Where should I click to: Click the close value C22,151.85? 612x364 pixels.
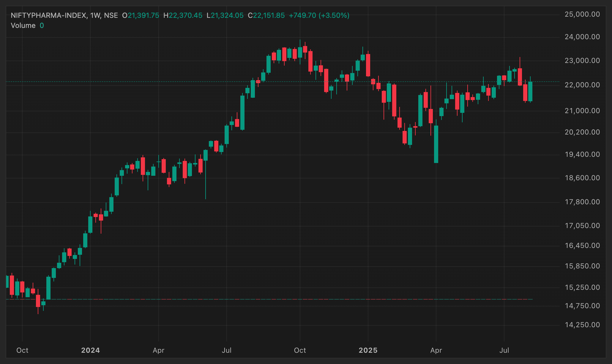pyautogui.click(x=266, y=15)
